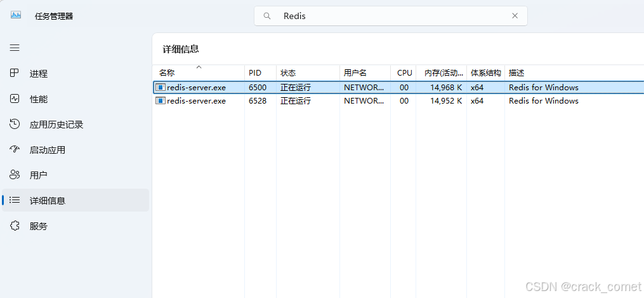The width and height of the screenshot is (644, 298).
Task: Sort by 状态 column header
Action: click(x=308, y=73)
